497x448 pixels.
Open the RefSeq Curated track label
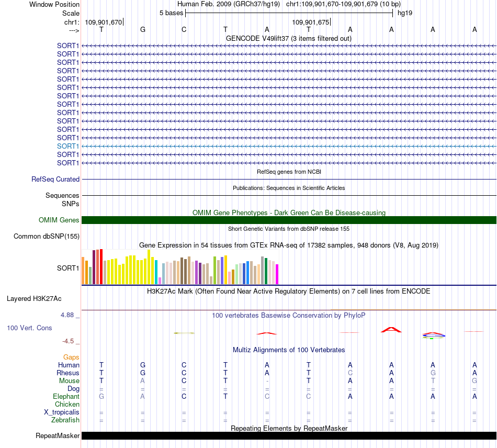point(55,179)
